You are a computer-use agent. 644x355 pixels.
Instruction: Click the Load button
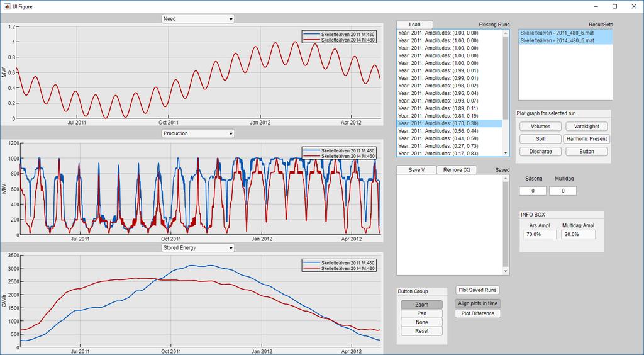pos(414,25)
